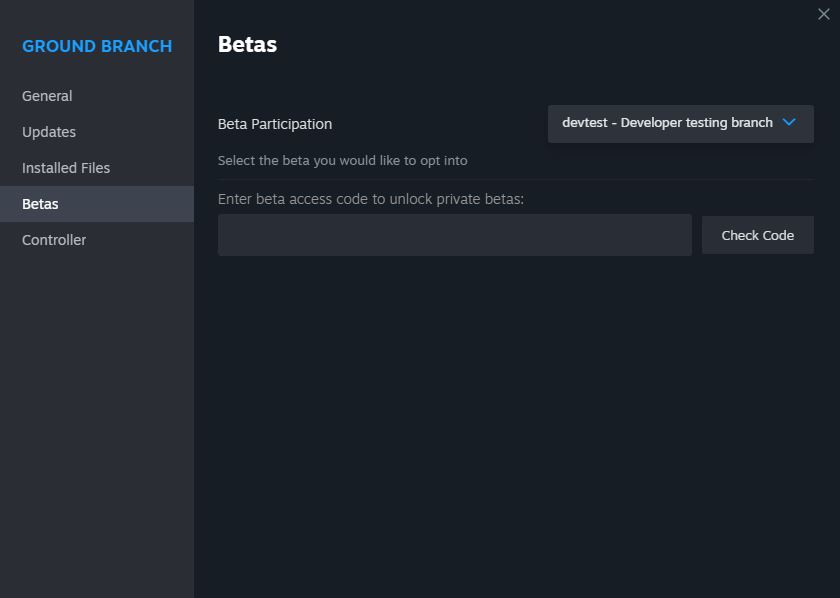Click the blue chevron on the beta dropdown
The width and height of the screenshot is (840, 598).
[x=789, y=123]
